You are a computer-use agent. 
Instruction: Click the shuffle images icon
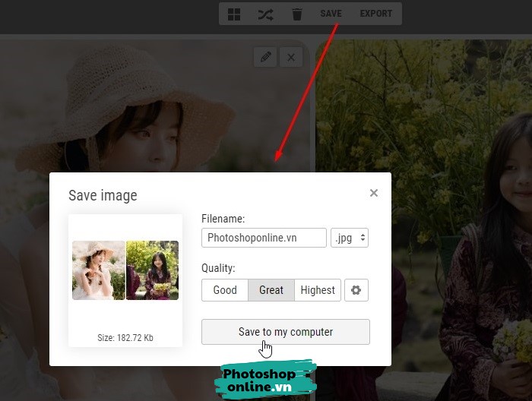coord(265,14)
